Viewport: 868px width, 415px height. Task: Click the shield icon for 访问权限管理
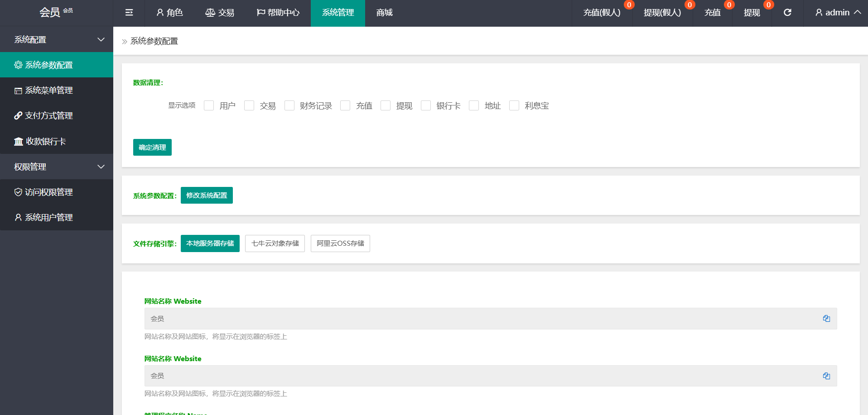pos(18,192)
